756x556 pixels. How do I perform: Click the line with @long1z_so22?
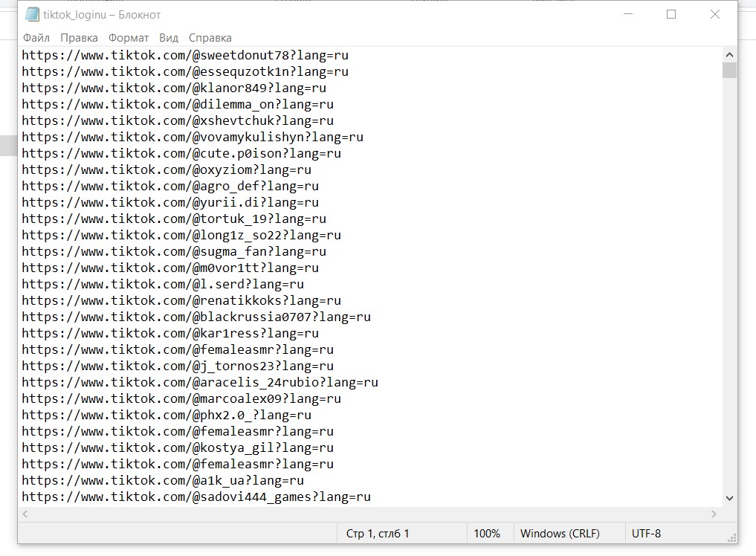[x=181, y=236]
